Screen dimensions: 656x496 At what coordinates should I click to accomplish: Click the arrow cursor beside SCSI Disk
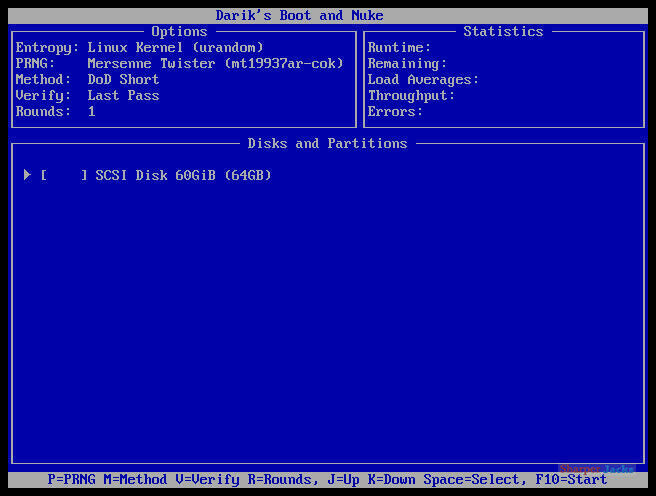[27, 175]
